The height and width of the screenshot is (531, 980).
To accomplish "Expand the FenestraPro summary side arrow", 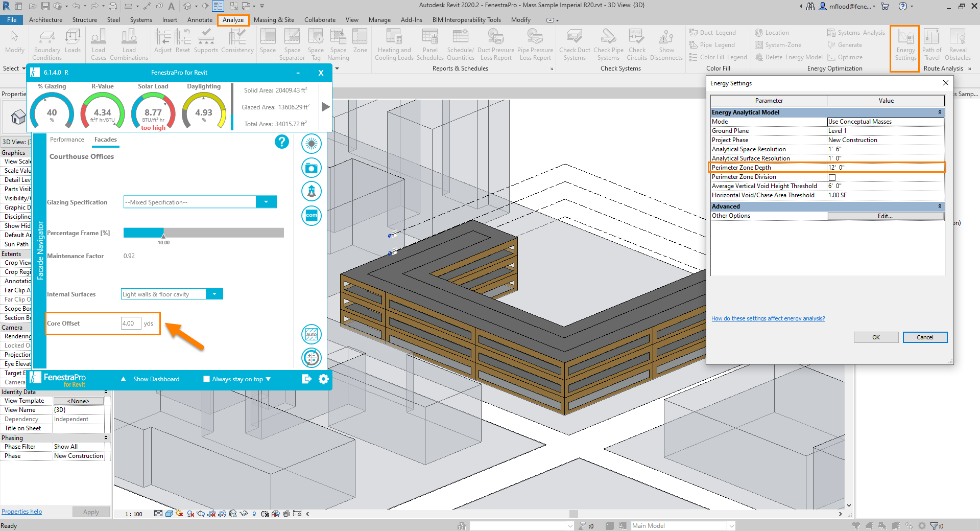I will pyautogui.click(x=325, y=107).
